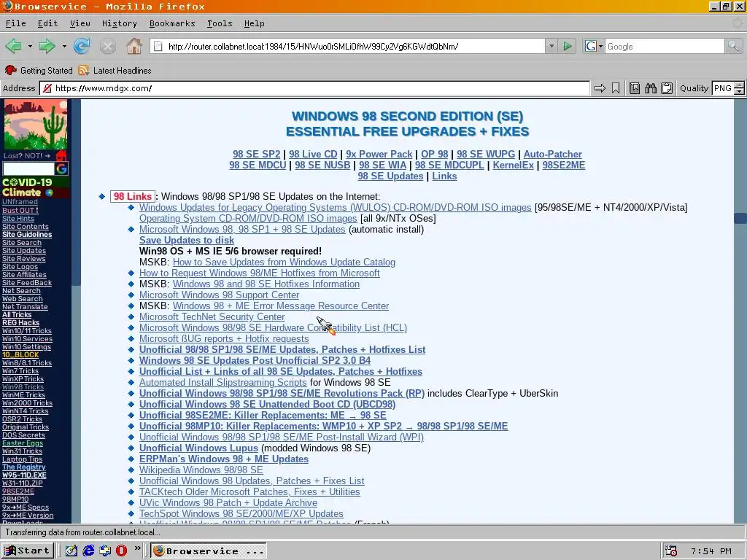Click the greyed-out Stop loading icon

coord(108,46)
